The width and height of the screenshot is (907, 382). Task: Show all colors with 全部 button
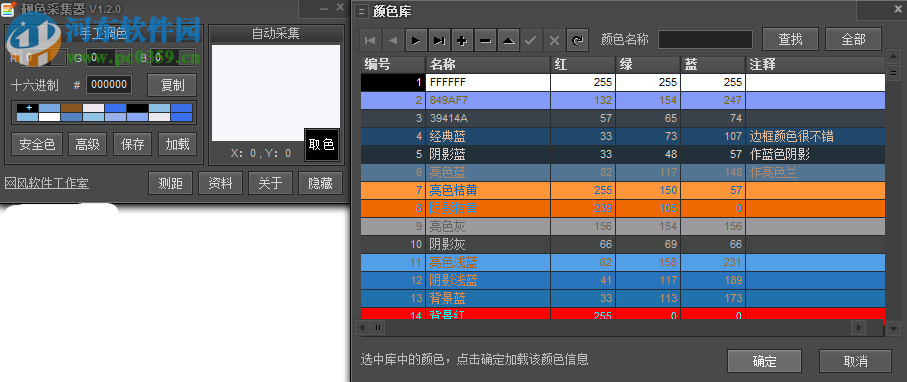pos(853,39)
